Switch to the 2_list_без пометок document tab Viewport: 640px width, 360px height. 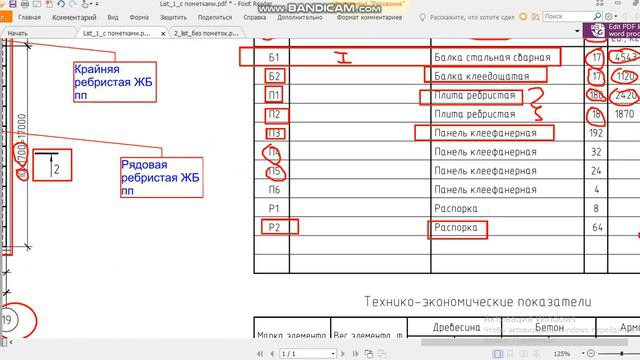pyautogui.click(x=206, y=33)
